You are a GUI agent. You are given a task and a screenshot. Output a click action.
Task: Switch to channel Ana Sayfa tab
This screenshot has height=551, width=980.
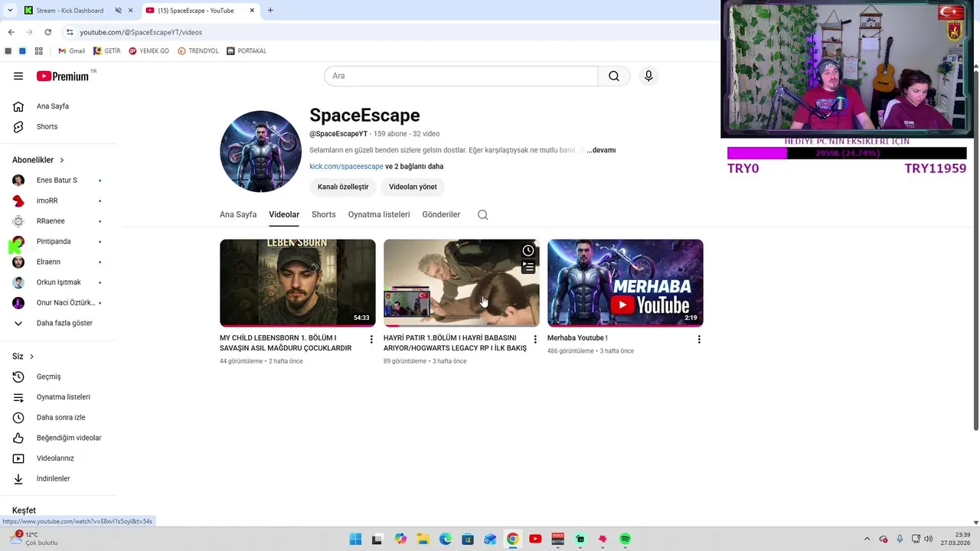coord(238,214)
